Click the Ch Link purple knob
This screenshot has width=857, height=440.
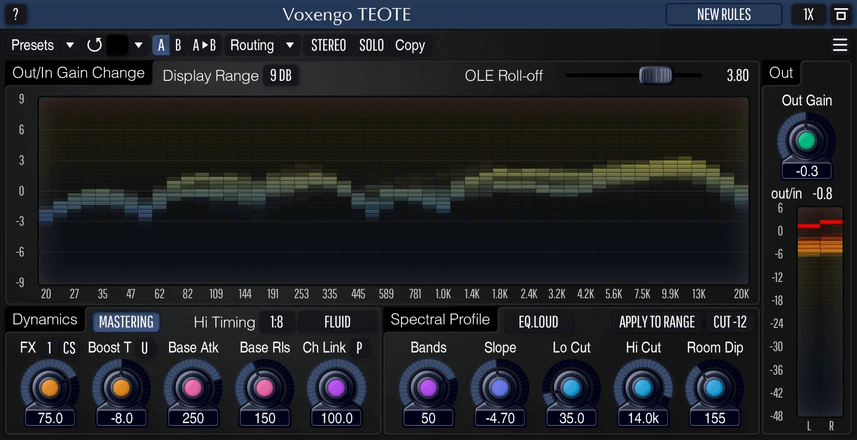pyautogui.click(x=336, y=388)
